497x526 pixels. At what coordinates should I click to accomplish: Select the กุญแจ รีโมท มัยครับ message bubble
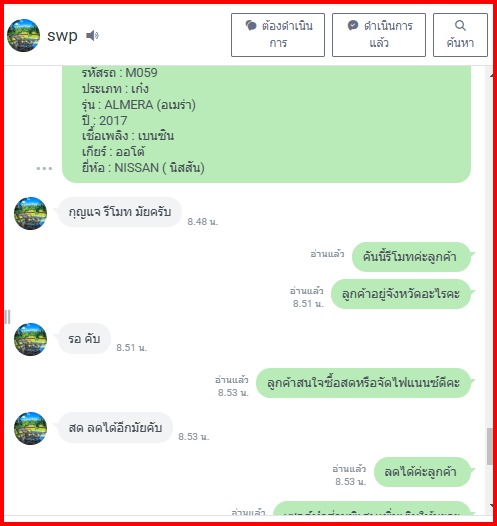click(120, 212)
